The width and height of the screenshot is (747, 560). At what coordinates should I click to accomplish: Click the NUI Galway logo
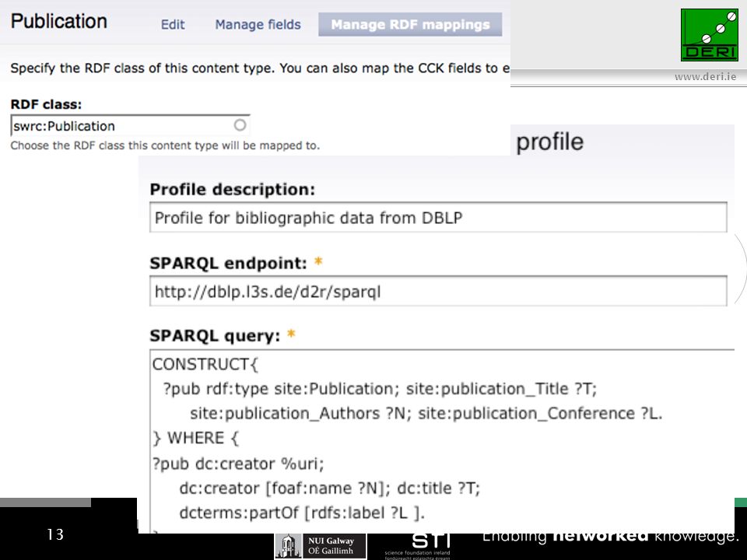click(320, 546)
